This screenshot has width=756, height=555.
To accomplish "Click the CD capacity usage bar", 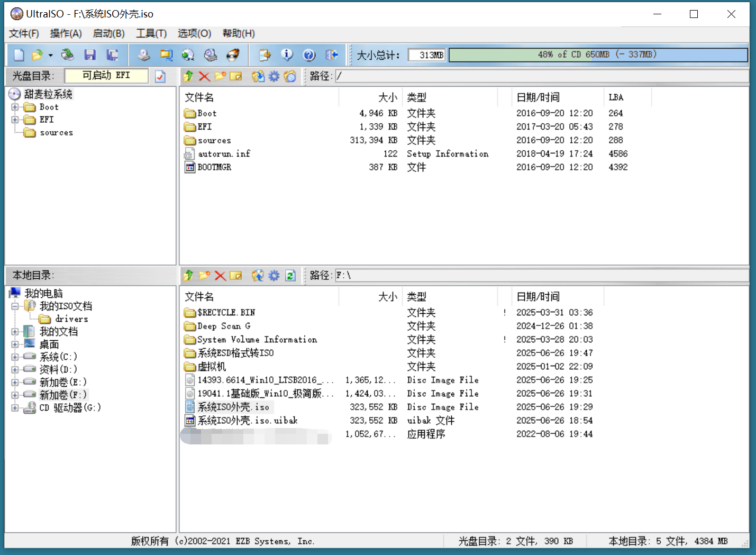I will click(598, 55).
